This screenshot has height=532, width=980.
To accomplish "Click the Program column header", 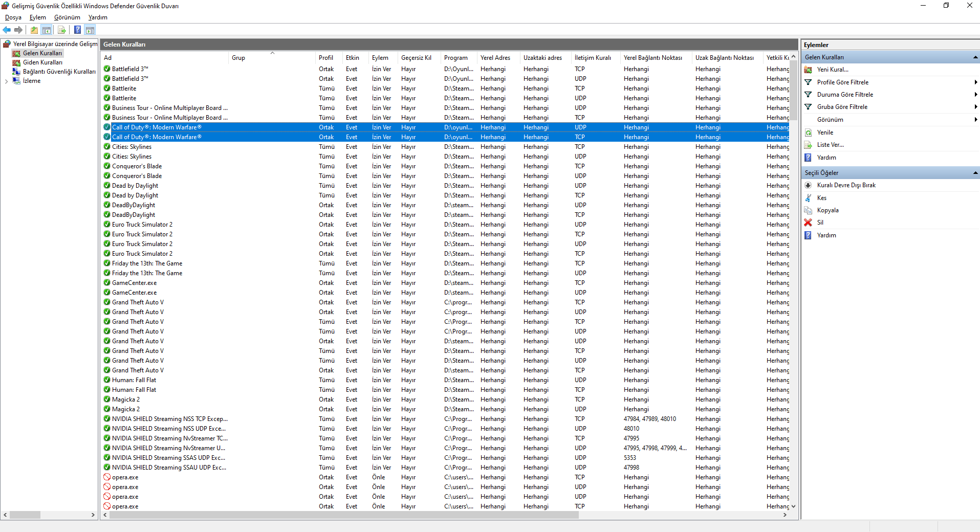I will click(459, 58).
